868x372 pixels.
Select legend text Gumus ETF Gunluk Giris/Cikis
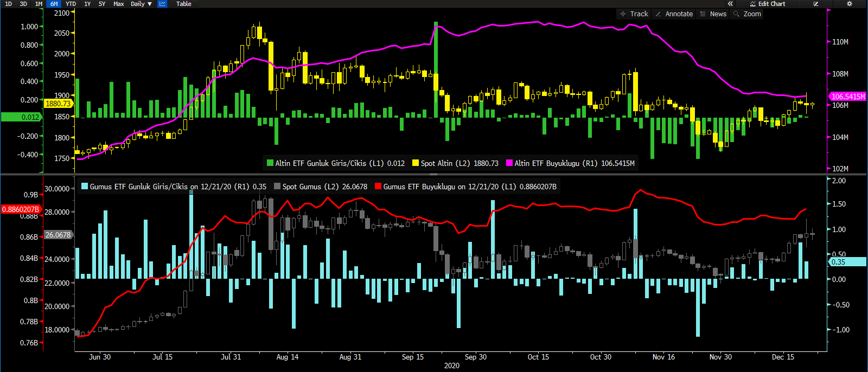[x=139, y=187]
